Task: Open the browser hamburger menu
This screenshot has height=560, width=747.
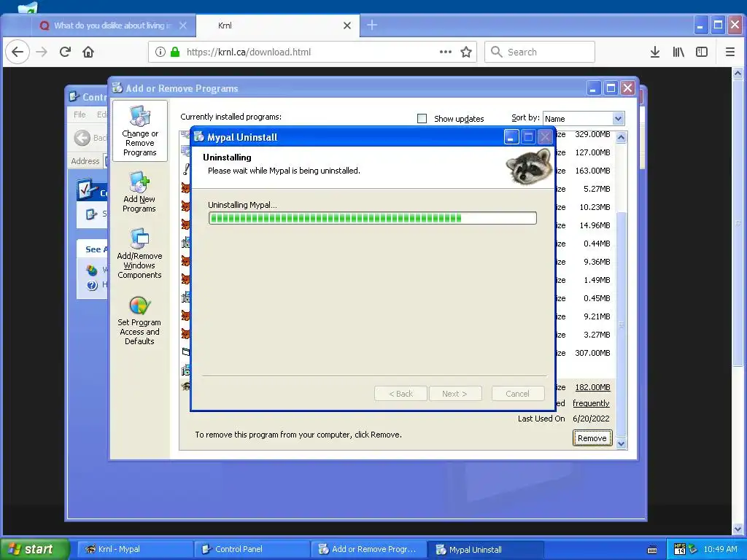Action: click(729, 52)
